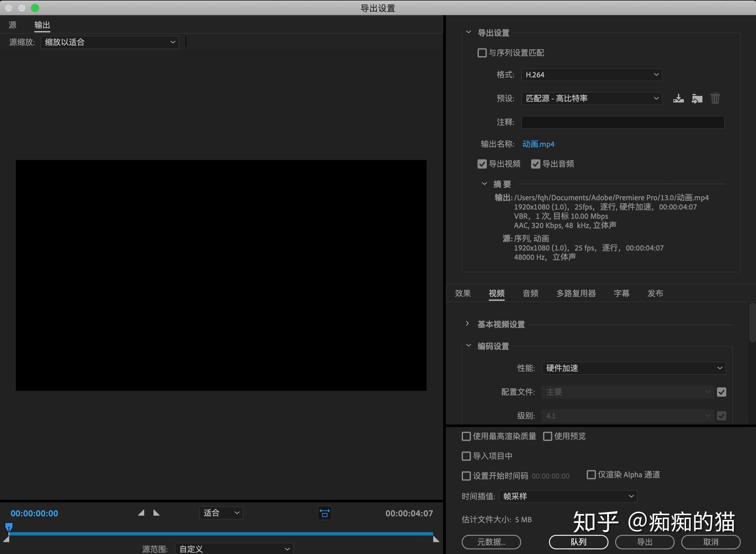
Task: Open the 音频 tab
Action: [530, 294]
